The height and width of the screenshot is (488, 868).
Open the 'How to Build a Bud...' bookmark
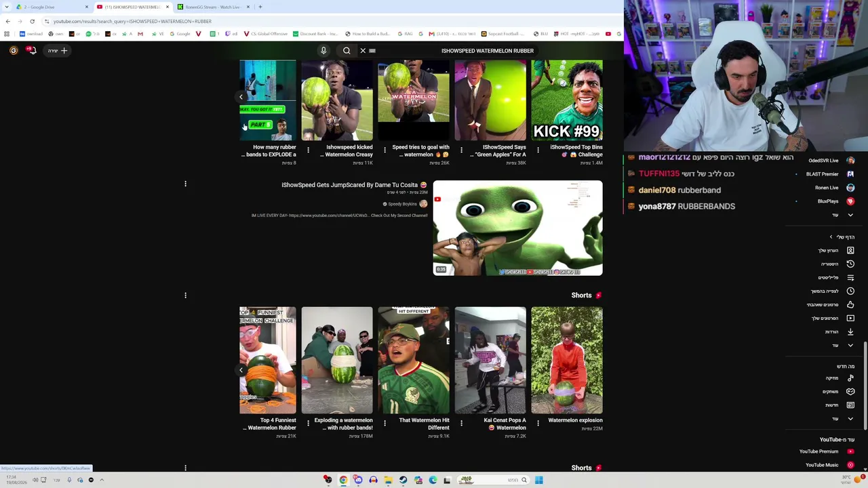tap(368, 34)
